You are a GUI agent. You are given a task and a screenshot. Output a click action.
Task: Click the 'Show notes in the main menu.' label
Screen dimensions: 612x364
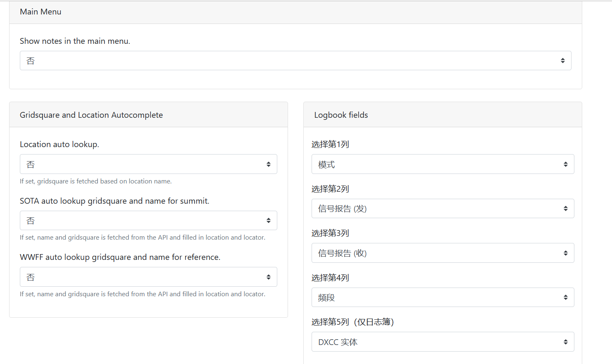tap(75, 41)
